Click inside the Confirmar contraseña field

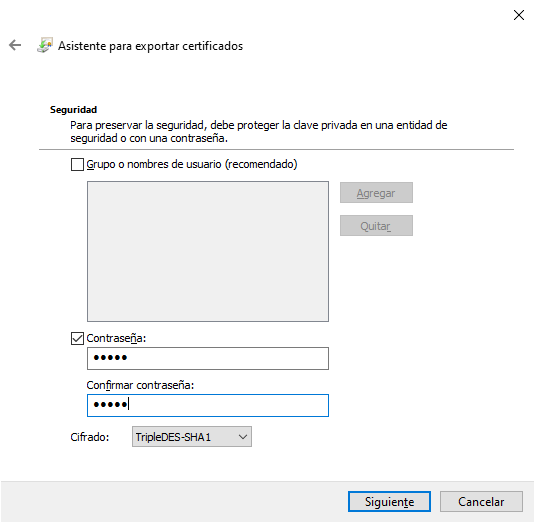click(208, 405)
